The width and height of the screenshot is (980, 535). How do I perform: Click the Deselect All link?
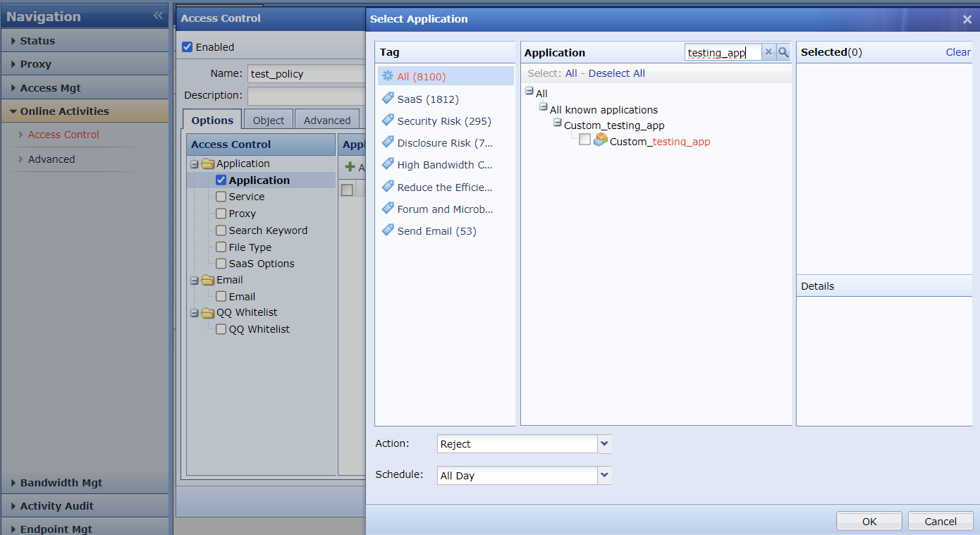click(616, 73)
